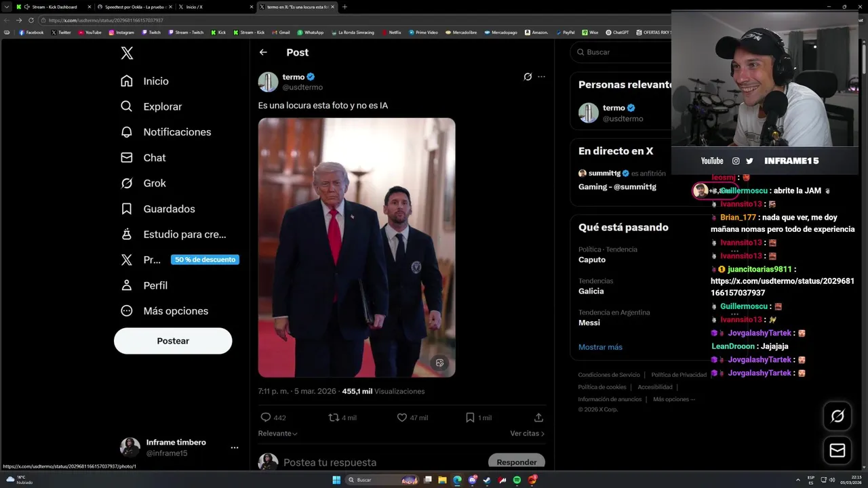Go to Inicio in the X sidebar

click(144, 81)
